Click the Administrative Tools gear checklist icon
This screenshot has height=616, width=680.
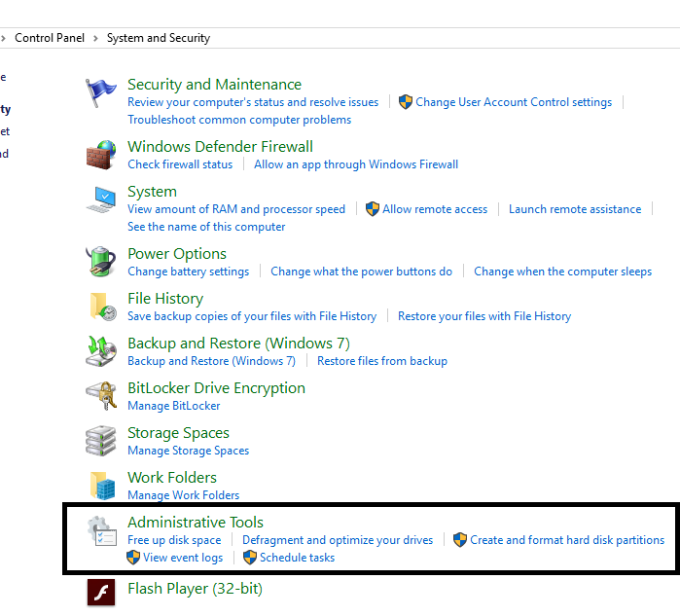(x=102, y=530)
